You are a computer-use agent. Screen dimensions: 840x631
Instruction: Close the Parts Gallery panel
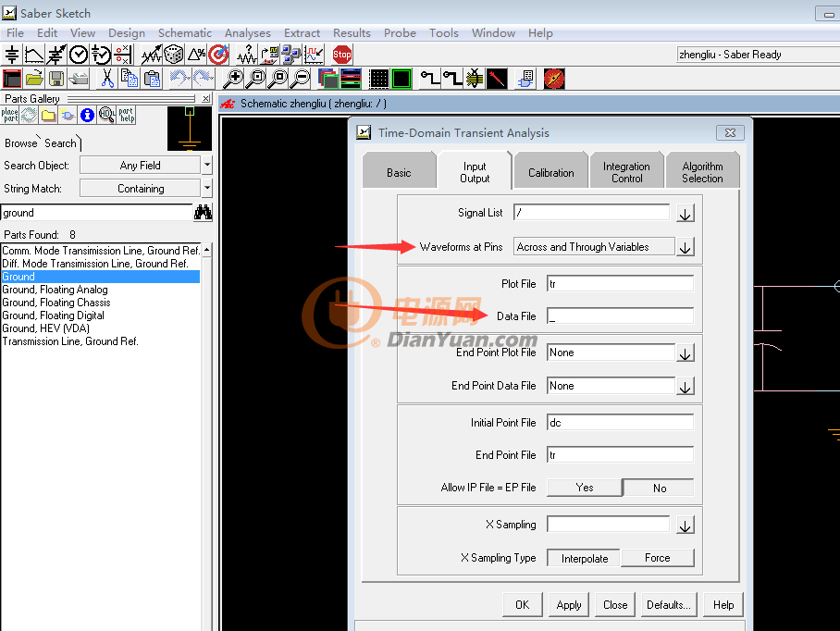[x=206, y=99]
